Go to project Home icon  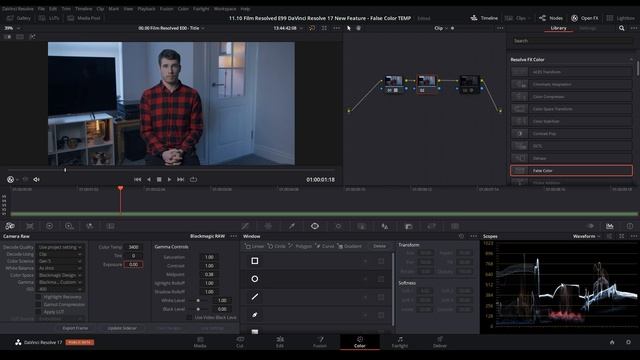tap(612, 342)
